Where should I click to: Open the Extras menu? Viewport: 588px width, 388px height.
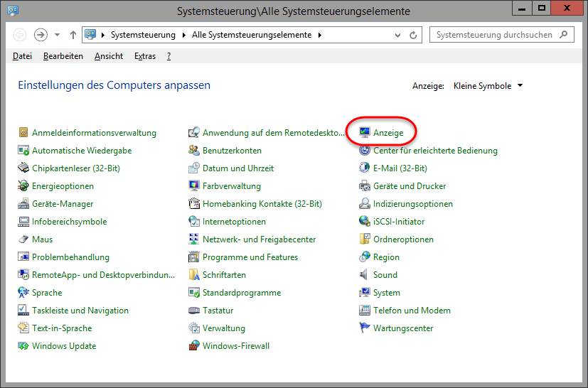(145, 56)
